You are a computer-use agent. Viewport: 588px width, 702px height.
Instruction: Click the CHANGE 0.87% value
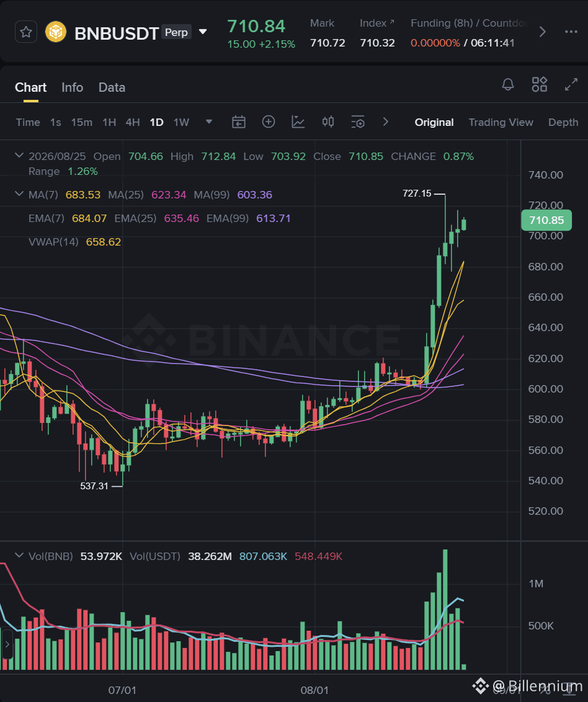coord(458,157)
